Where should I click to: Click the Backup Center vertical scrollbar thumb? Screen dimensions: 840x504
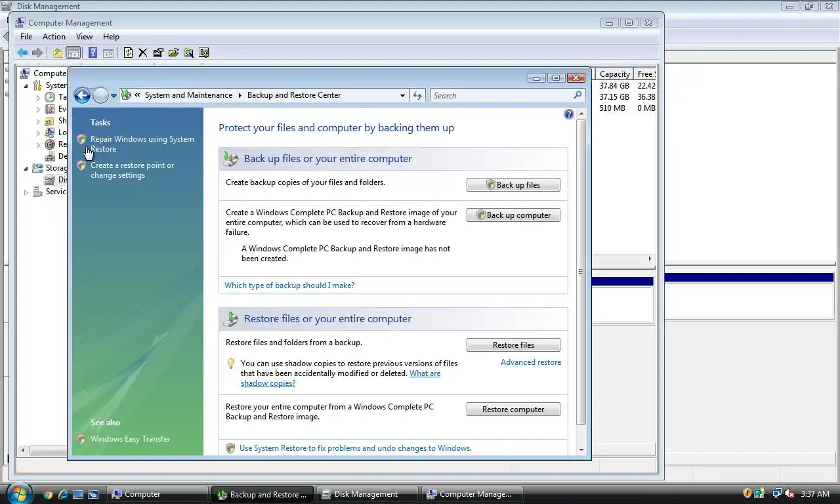tap(580, 272)
